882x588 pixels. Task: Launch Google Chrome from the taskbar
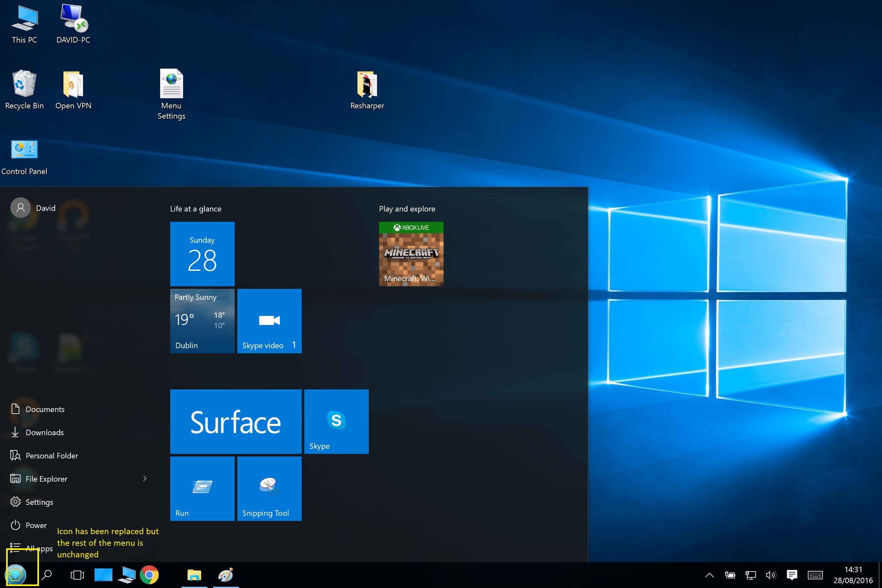coord(149,575)
